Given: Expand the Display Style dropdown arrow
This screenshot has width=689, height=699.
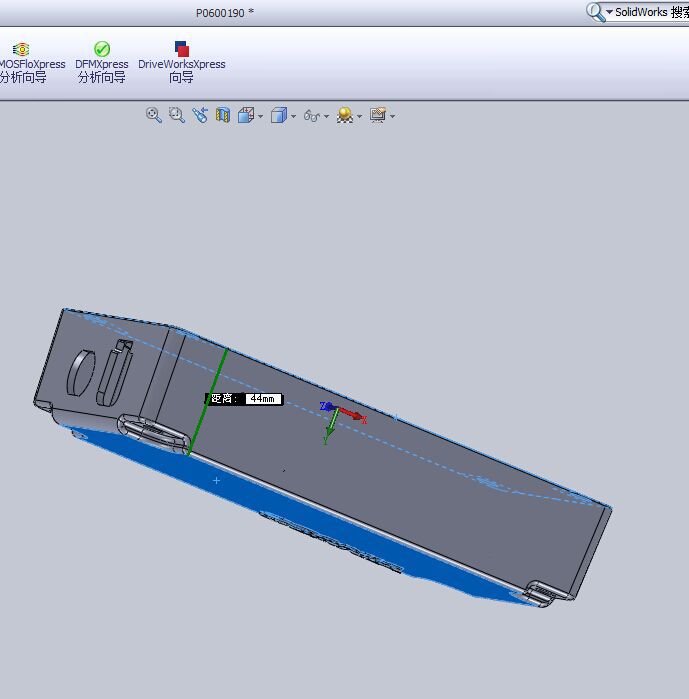Looking at the screenshot, I should [x=294, y=116].
